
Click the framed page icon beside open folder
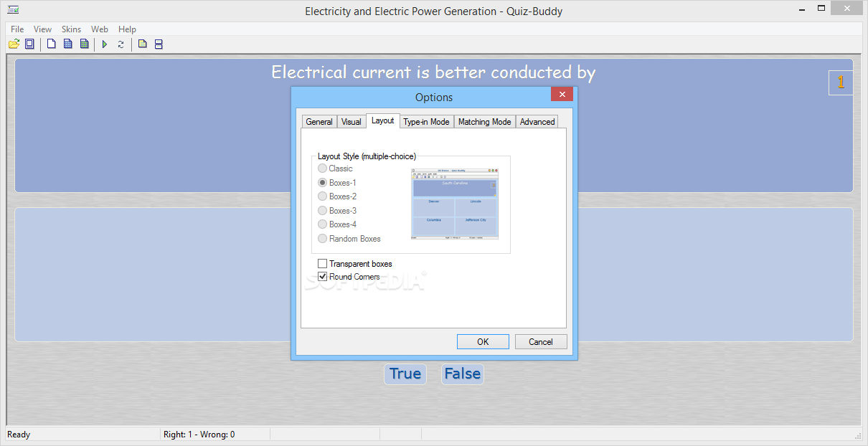29,44
